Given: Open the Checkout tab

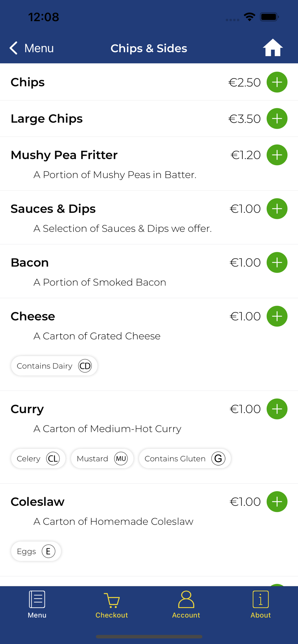Looking at the screenshot, I should pos(112,605).
